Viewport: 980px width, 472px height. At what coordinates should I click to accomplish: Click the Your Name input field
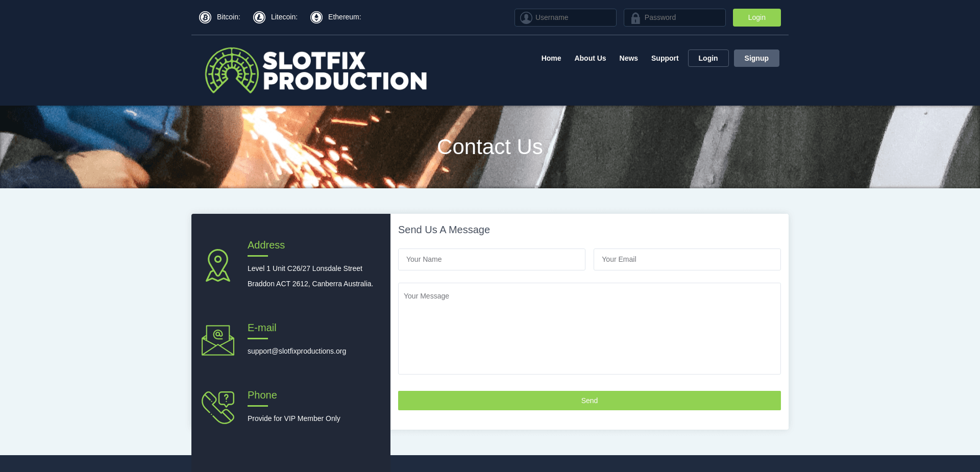[492, 259]
